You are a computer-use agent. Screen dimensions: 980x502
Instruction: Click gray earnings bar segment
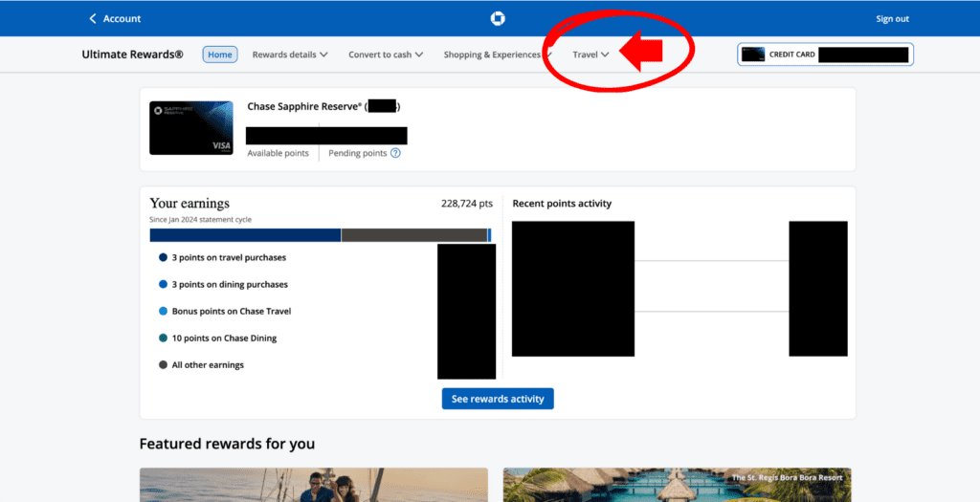point(414,235)
